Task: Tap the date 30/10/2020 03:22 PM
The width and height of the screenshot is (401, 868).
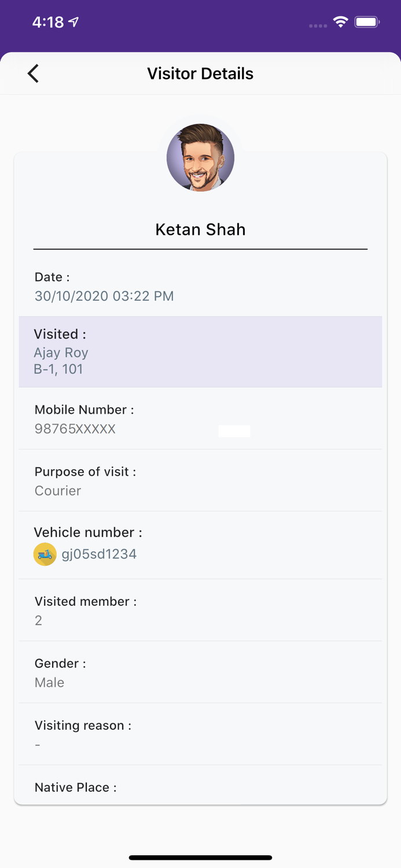Action: [104, 296]
